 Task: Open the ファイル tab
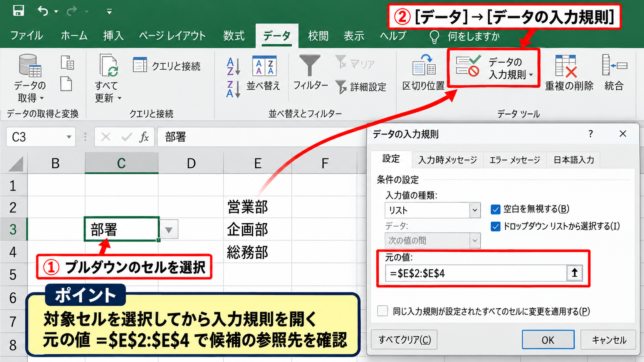click(27, 36)
